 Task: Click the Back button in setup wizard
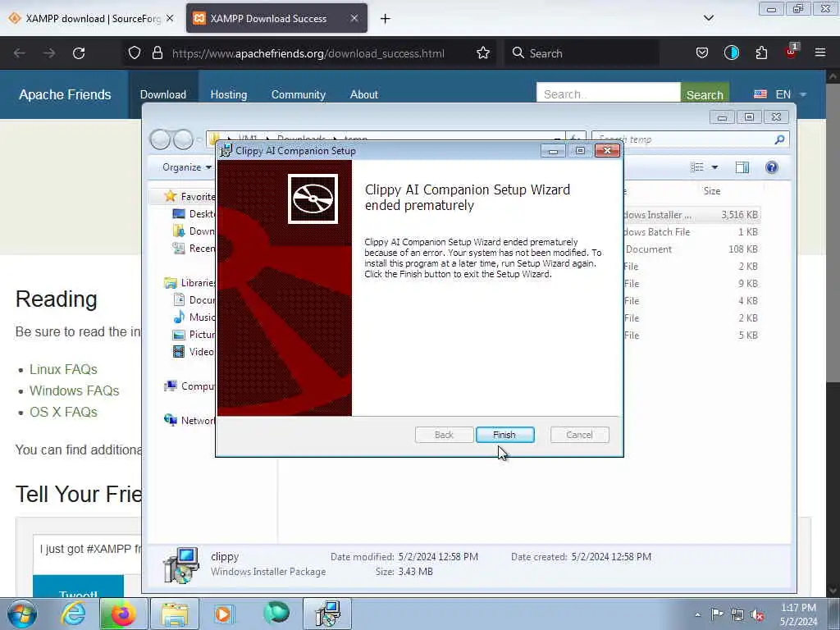coord(444,435)
